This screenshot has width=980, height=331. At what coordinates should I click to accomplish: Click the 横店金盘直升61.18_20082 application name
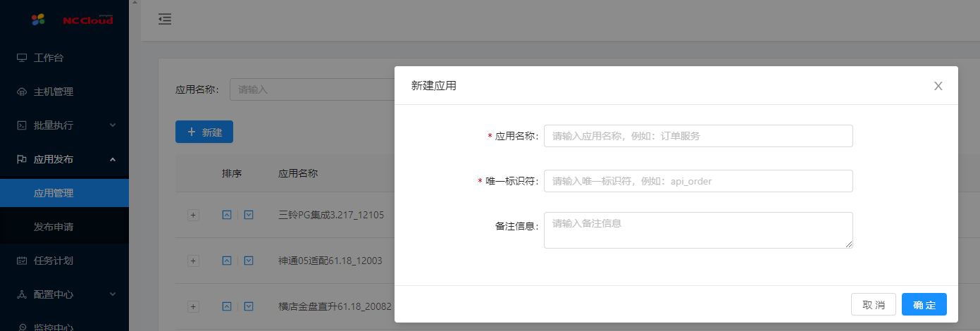[x=335, y=306]
